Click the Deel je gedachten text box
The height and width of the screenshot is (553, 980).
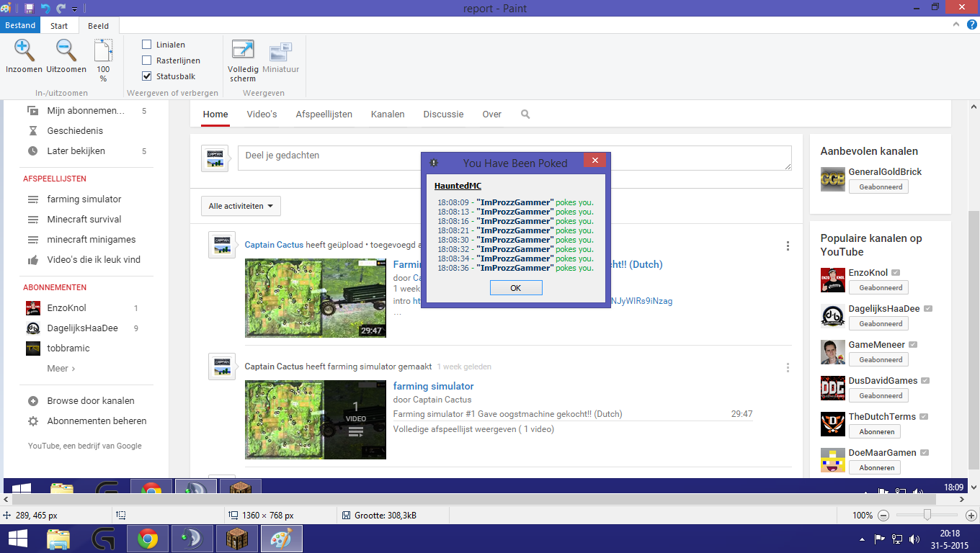pyautogui.click(x=514, y=158)
